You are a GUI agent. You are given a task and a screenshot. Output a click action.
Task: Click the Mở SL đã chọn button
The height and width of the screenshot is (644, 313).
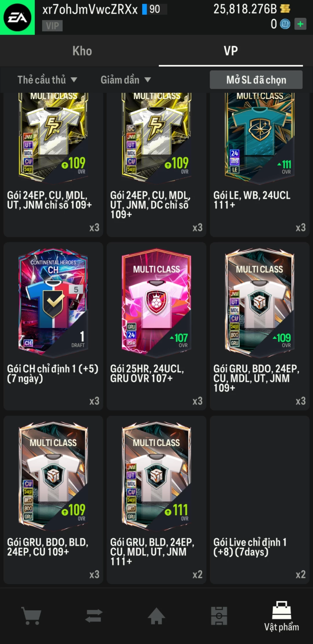click(256, 79)
